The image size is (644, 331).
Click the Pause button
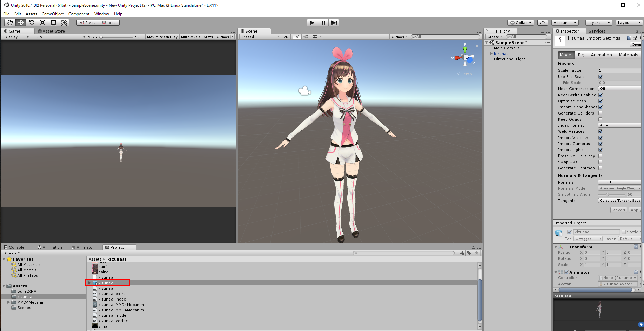[x=323, y=23]
